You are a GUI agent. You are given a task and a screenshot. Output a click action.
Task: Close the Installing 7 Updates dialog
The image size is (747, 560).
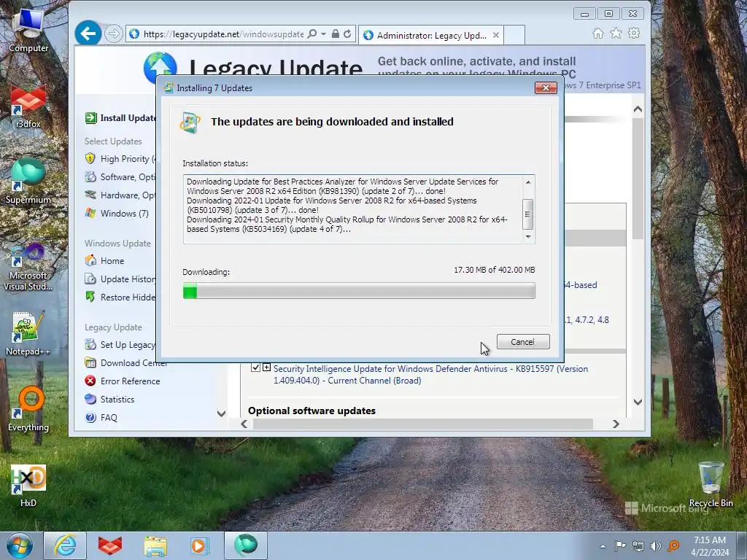pos(546,87)
